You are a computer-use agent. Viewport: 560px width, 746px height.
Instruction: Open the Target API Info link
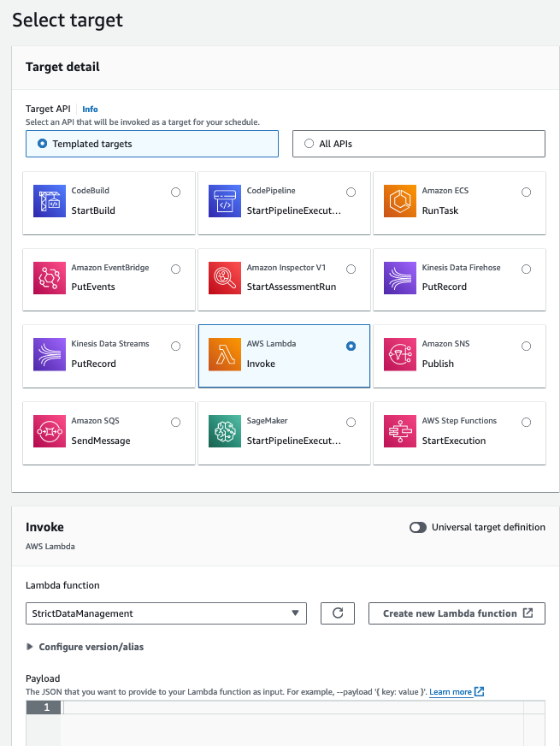90,109
